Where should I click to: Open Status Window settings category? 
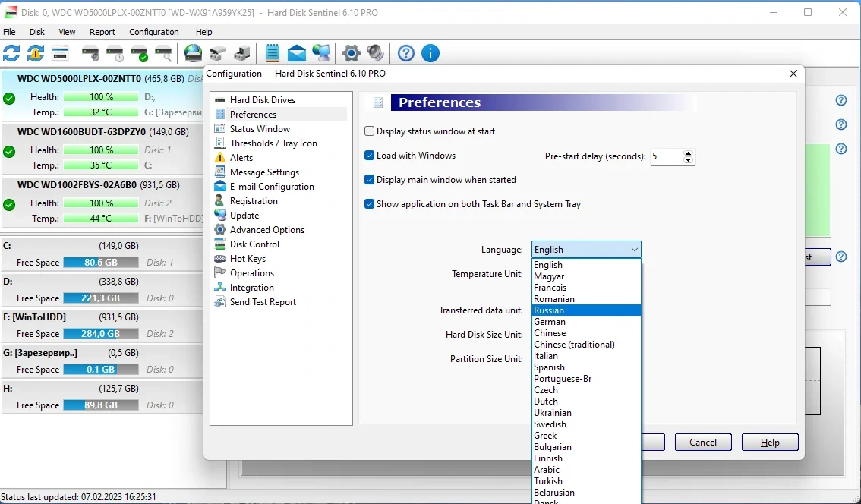click(260, 128)
